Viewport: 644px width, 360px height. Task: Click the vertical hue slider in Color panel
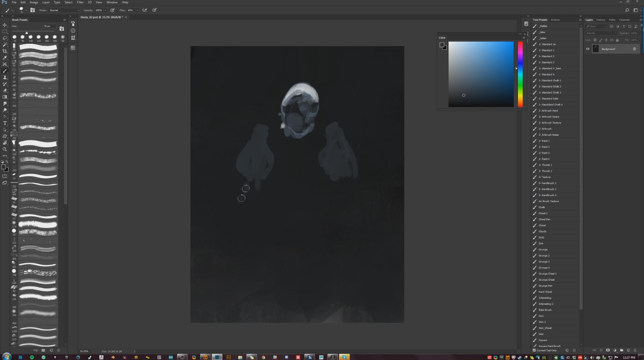[520, 74]
